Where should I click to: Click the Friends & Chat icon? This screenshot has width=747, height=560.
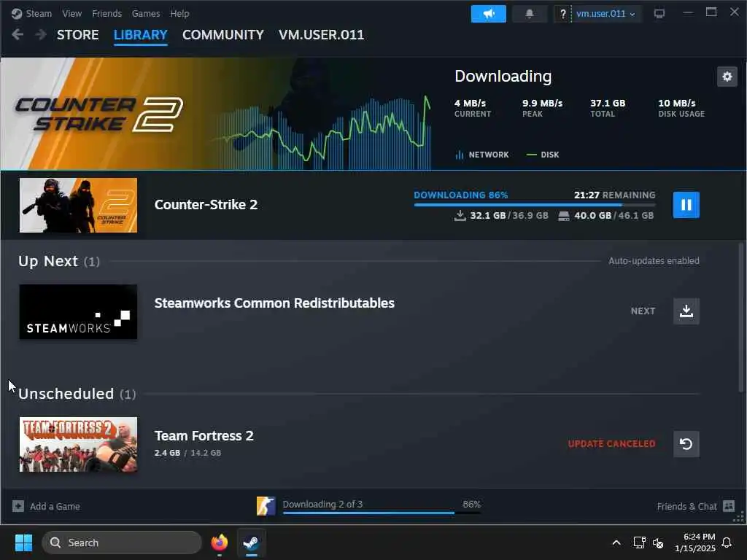(x=729, y=506)
